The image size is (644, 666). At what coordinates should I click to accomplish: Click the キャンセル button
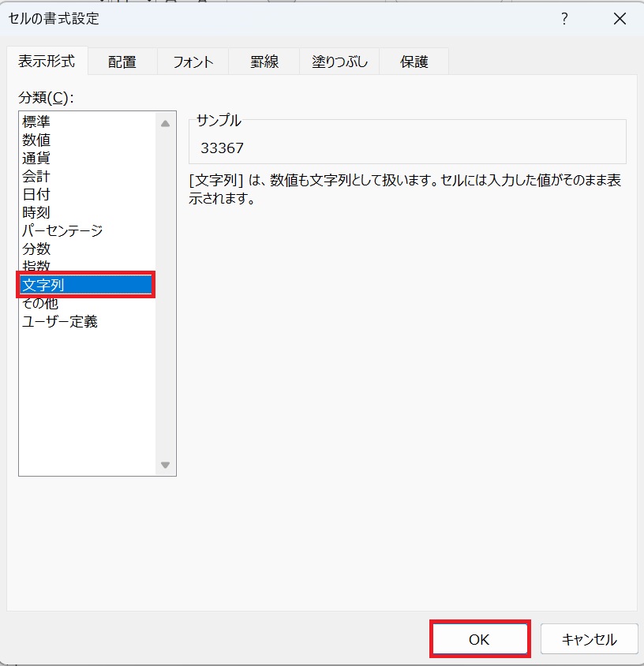(x=590, y=639)
